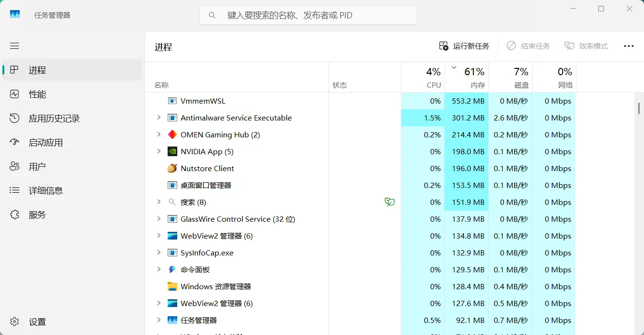Click the 2.6 MB/秒 disk value
644x335 pixels.
coord(511,118)
